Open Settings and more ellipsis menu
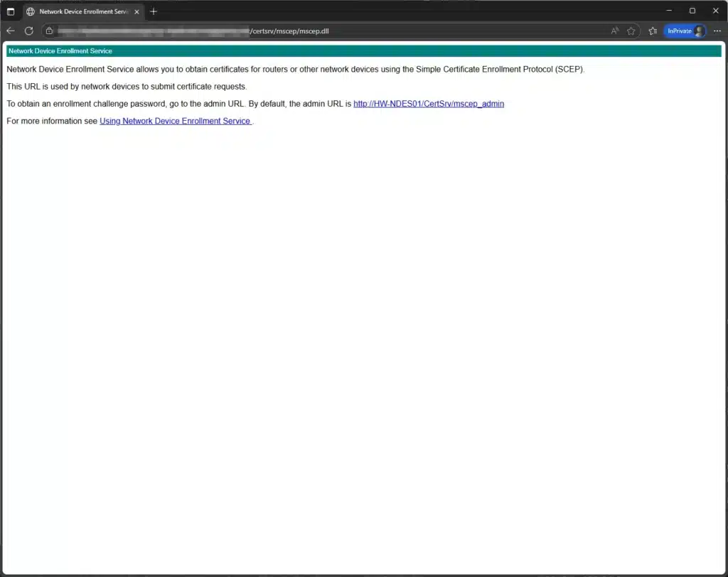 [x=717, y=31]
